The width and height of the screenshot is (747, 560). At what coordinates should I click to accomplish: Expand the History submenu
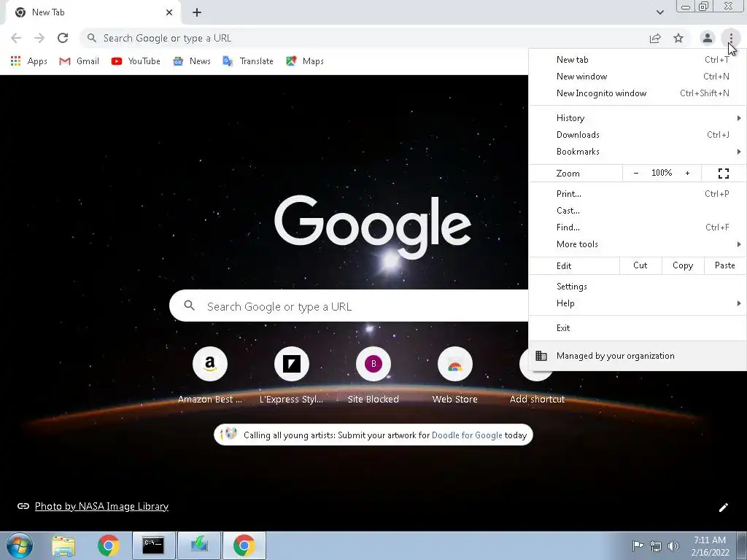tap(638, 118)
